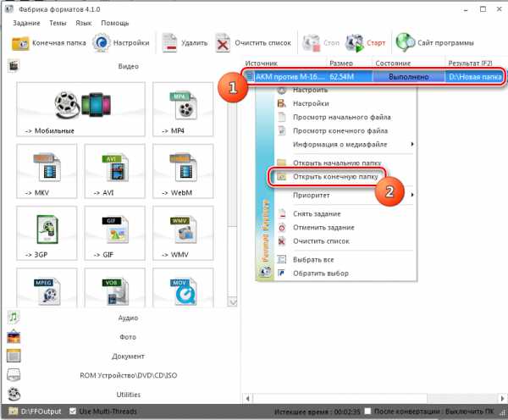Choose the MKV conversion format tile

coord(47,171)
